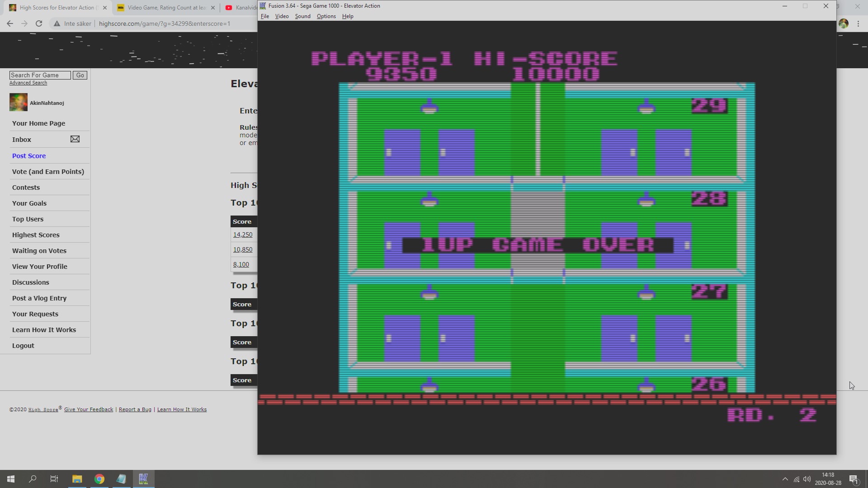Open Task View on taskbar
The height and width of the screenshot is (488, 868).
click(54, 479)
